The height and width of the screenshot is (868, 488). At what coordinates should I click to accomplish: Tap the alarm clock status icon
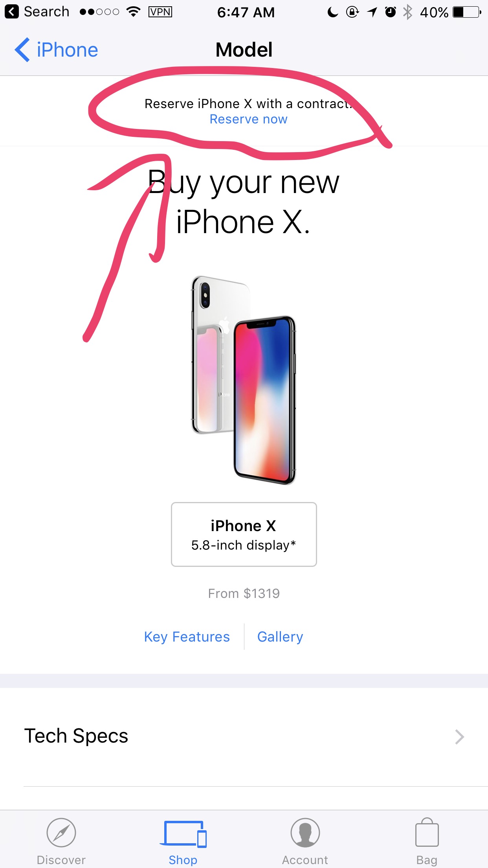(390, 12)
